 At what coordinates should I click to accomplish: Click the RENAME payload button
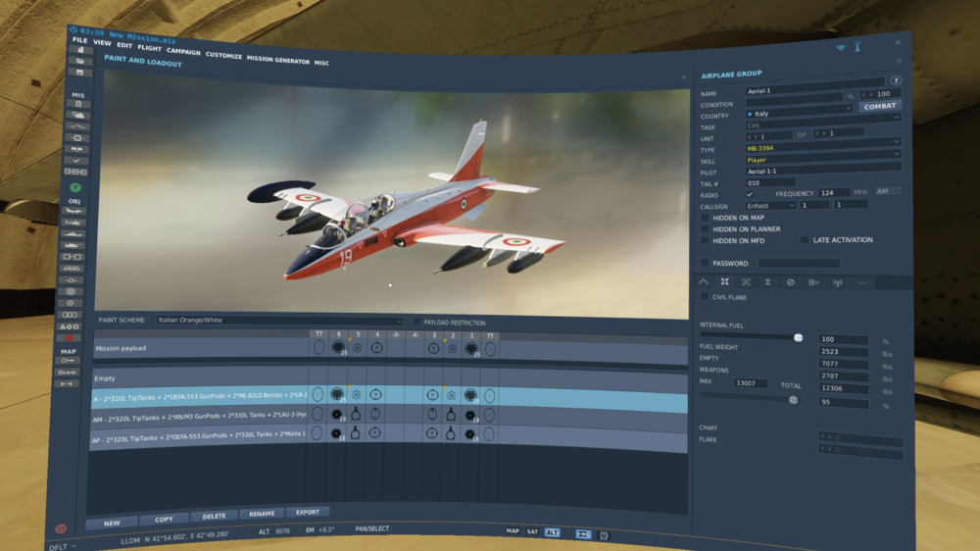(262, 514)
